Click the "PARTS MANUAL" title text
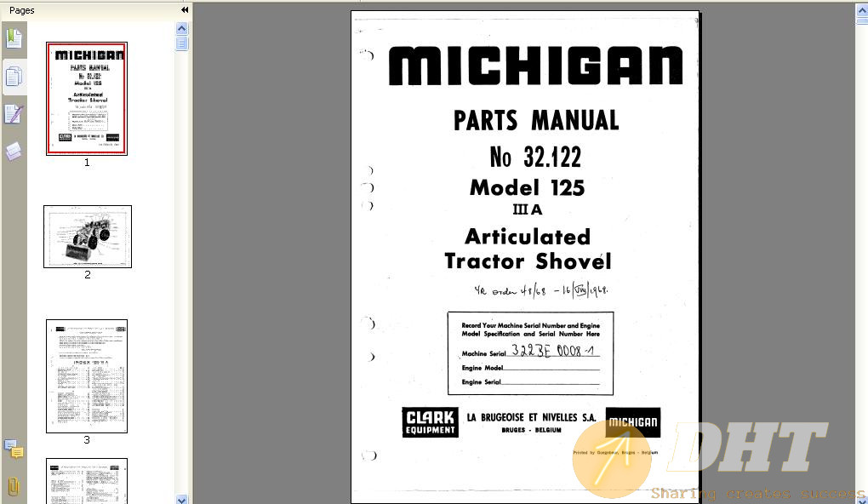This screenshot has height=504, width=868. coord(536,120)
